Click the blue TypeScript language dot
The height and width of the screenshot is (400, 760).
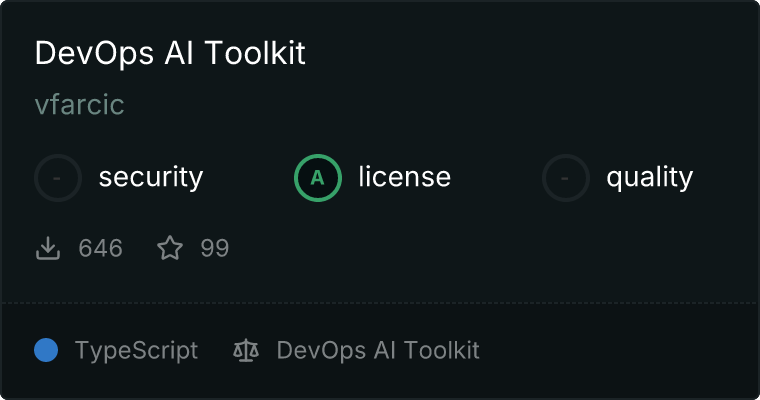(x=46, y=350)
